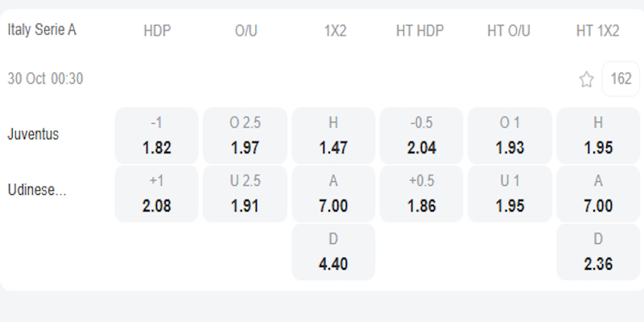Choose full-time draw at 4.40

333,252
